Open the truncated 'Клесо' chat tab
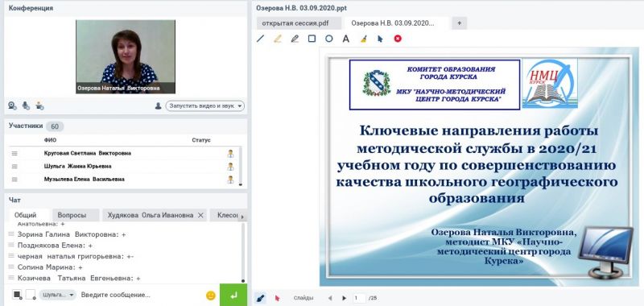644x306 pixels. [x=225, y=215]
